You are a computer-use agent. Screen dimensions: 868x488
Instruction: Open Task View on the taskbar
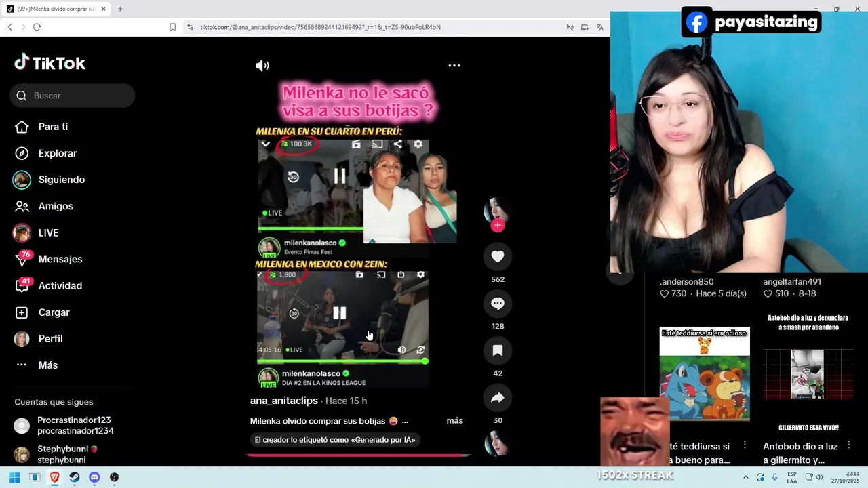35,477
